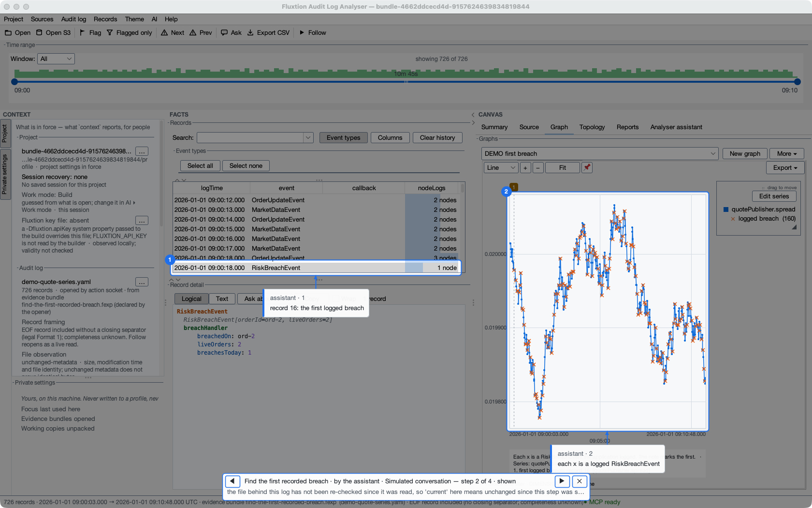
Task: Toggle the Flagged only filter
Action: tap(129, 32)
